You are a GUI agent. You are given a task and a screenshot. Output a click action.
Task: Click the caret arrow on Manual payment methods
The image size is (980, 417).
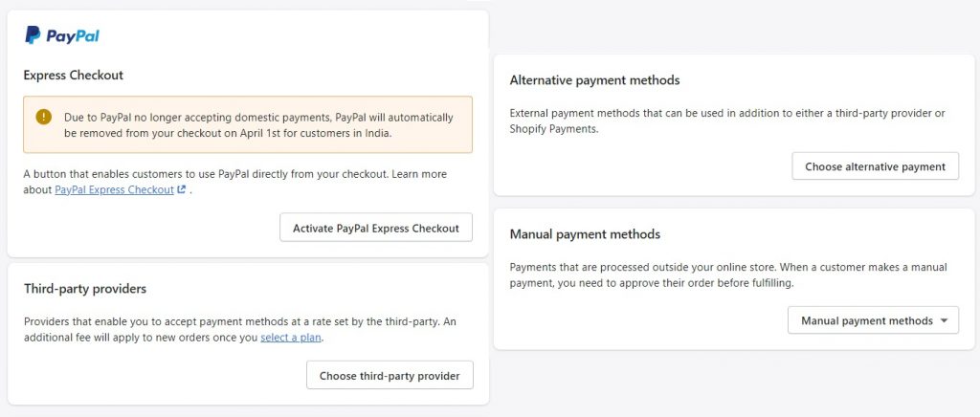tap(944, 320)
